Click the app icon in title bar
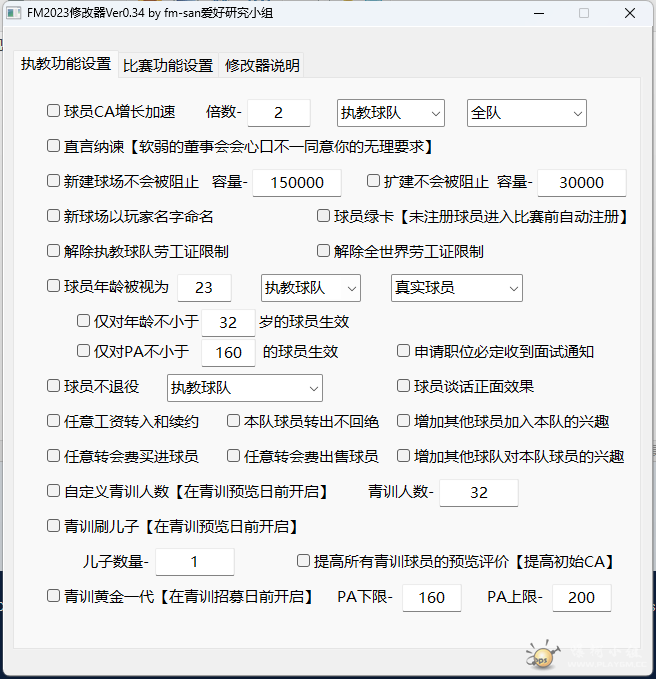 pos(13,13)
